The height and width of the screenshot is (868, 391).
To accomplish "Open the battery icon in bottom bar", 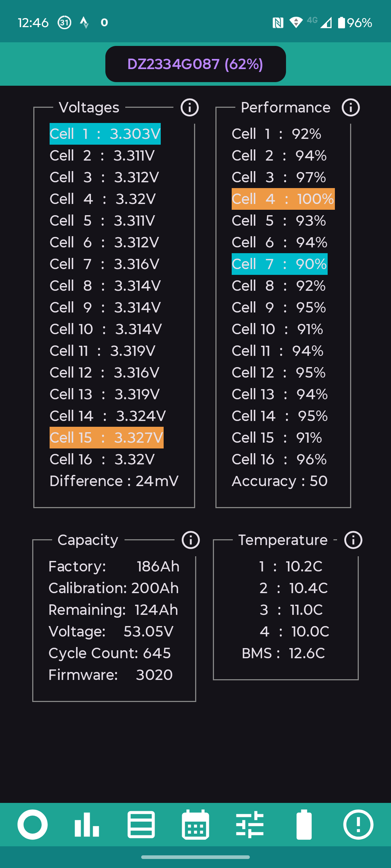I will point(304,825).
